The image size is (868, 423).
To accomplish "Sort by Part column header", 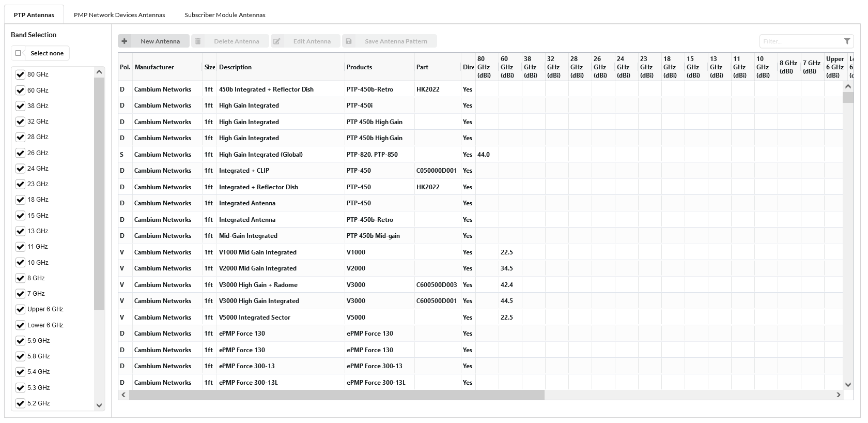I will (x=437, y=67).
